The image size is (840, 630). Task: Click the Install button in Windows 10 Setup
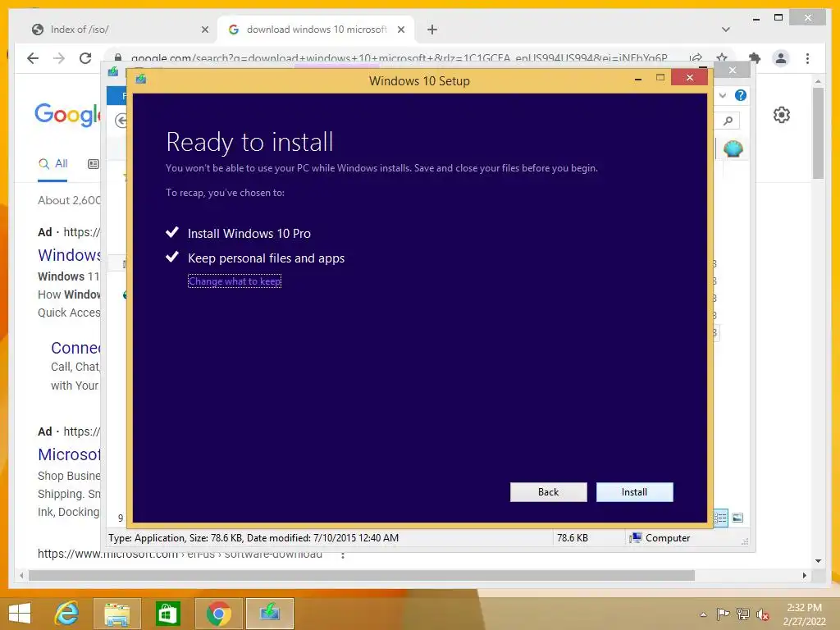coord(634,492)
